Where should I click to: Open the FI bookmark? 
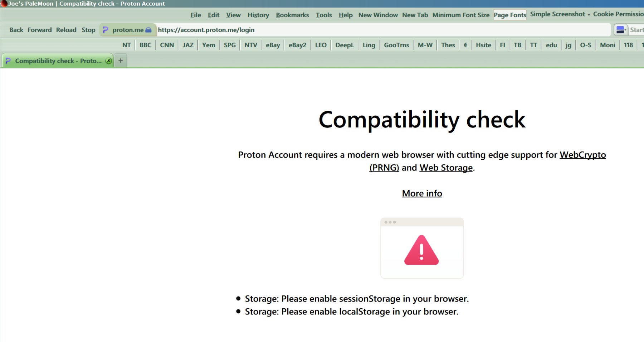(x=502, y=45)
